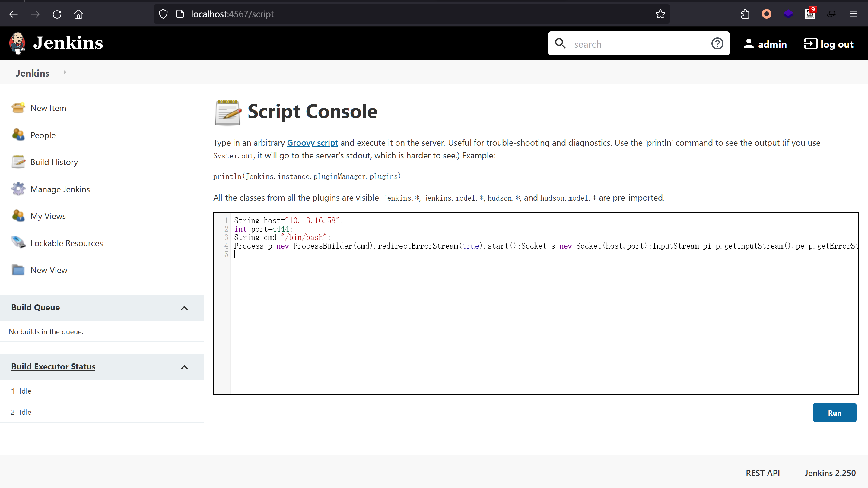Open the REST API link
The height and width of the screenshot is (488, 868).
(x=762, y=473)
